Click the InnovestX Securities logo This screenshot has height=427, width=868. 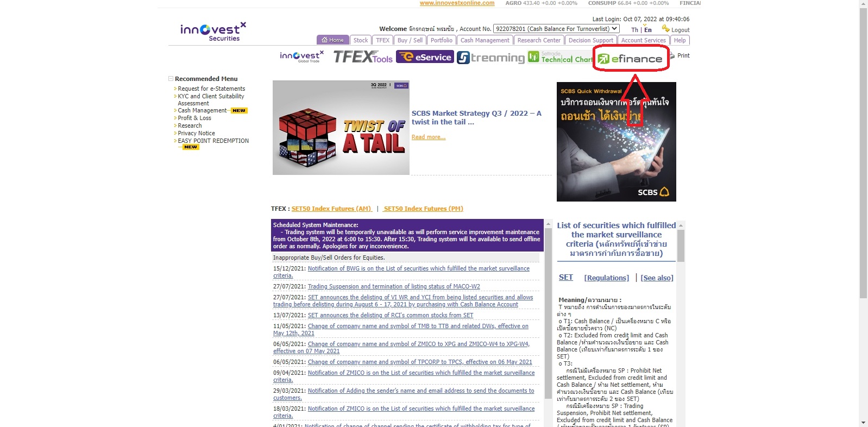213,32
